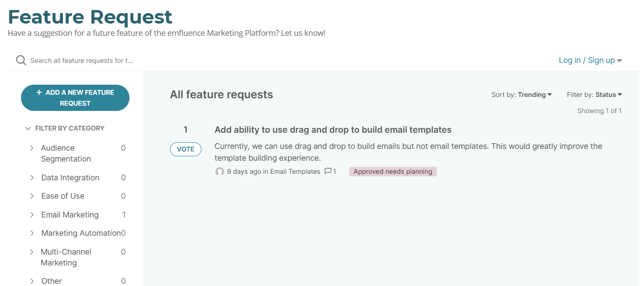Vote for the drag and drop request
This screenshot has height=286, width=644.
click(x=185, y=149)
